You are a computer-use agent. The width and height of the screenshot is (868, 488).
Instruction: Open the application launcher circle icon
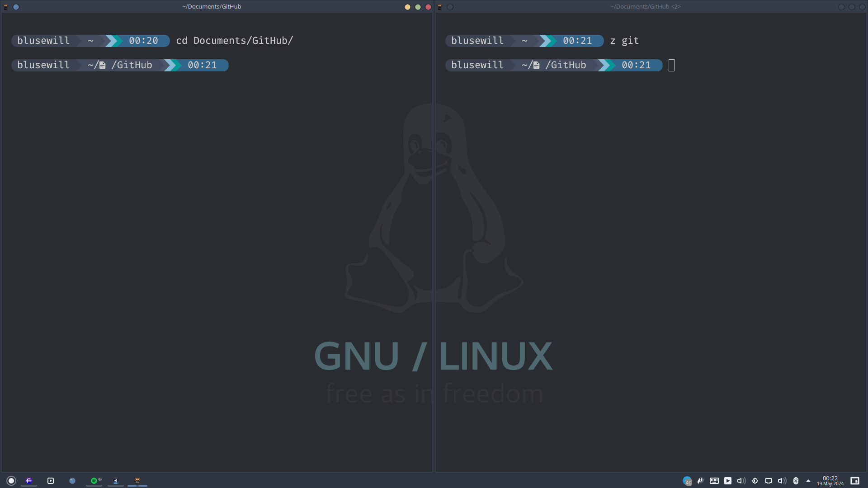(11, 481)
